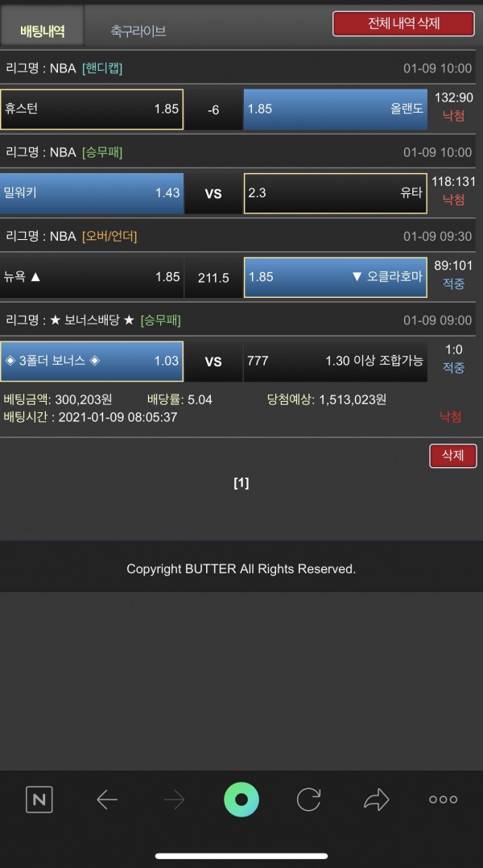
Task: Share the page using share arrow
Action: [376, 800]
